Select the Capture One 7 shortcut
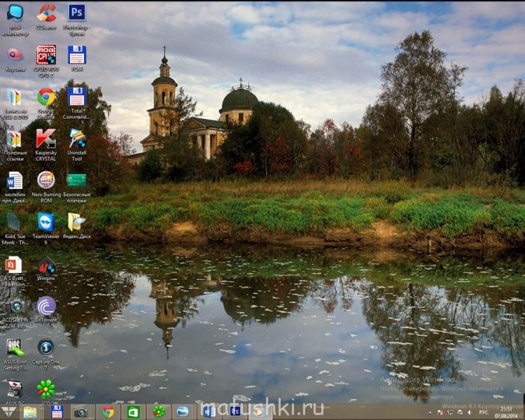This screenshot has height=420, width=525. coord(45,347)
